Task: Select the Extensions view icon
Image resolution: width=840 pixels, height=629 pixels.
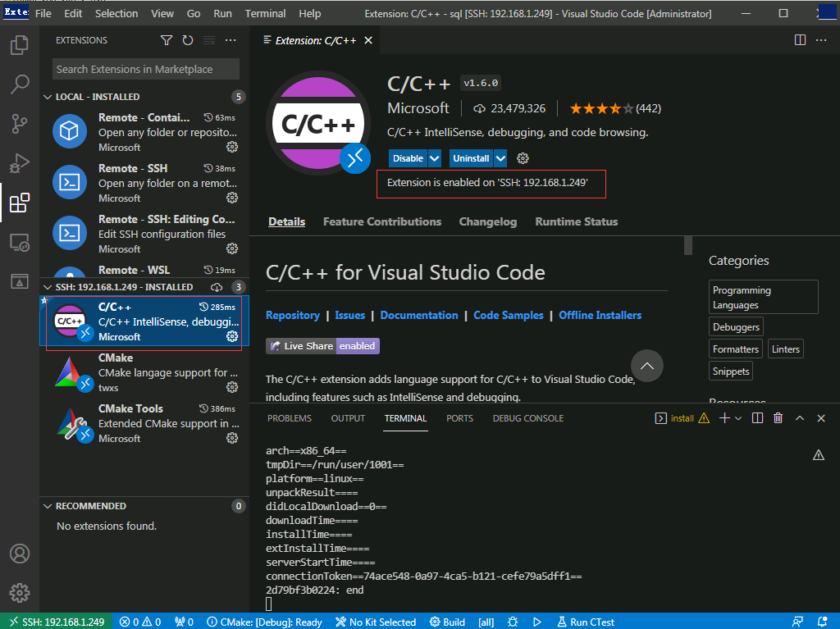Action: (x=20, y=203)
